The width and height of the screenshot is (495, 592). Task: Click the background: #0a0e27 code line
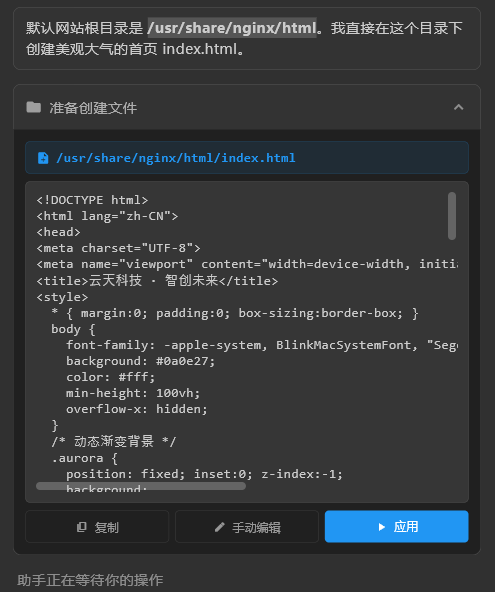140,361
